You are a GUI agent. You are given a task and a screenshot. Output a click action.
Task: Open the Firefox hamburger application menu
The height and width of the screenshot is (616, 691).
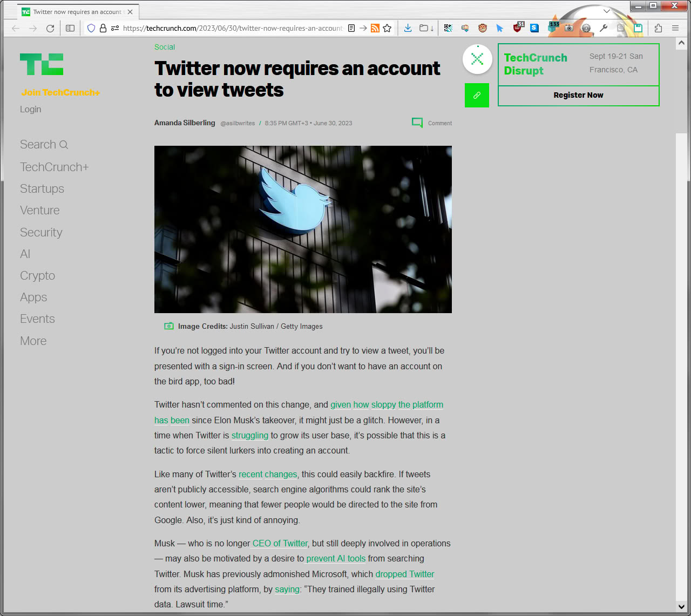coord(675,28)
